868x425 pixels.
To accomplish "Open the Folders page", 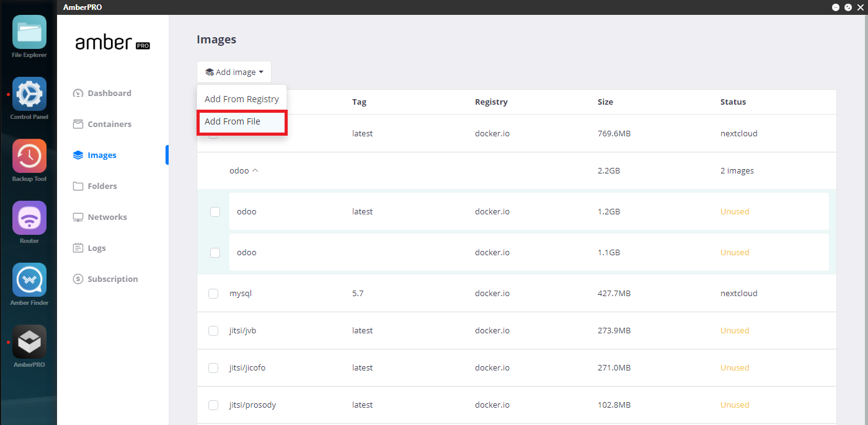I will (102, 186).
